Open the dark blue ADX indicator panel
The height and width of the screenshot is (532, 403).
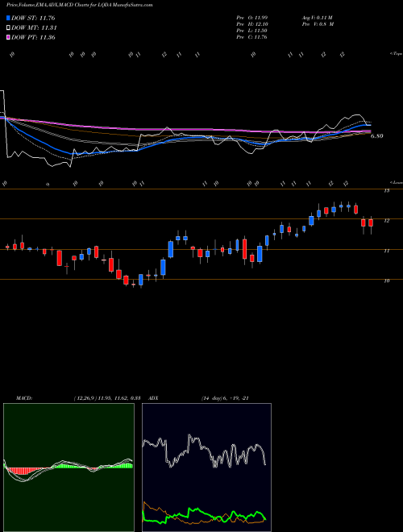click(206, 468)
